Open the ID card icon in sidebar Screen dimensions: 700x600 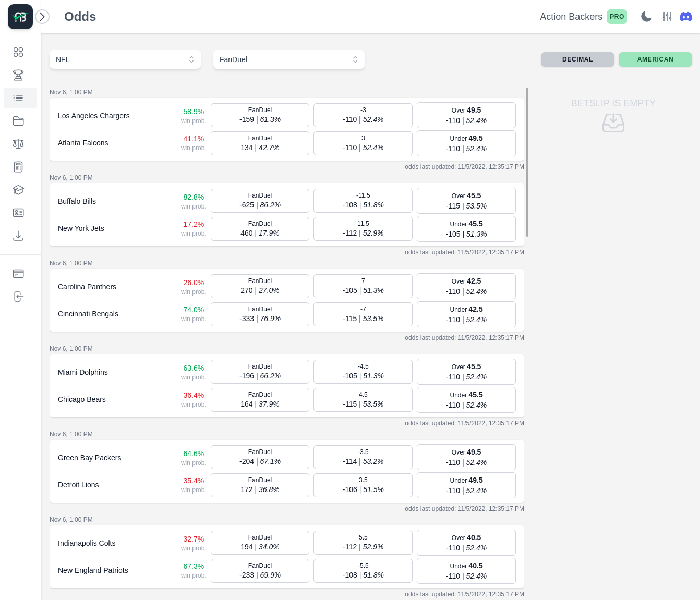pyautogui.click(x=18, y=213)
